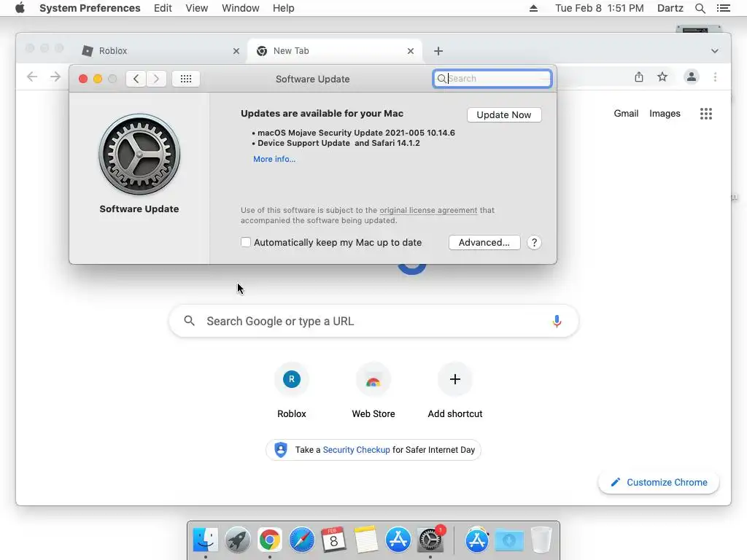Open Spotlight search in menu bar

(700, 8)
